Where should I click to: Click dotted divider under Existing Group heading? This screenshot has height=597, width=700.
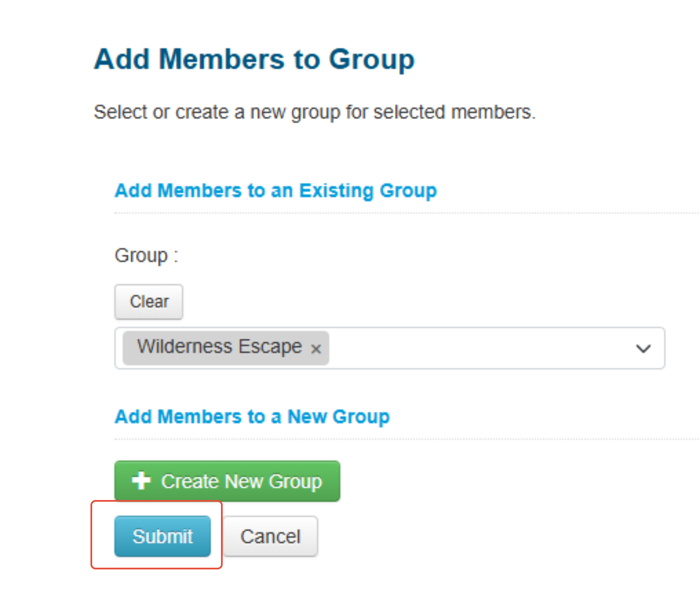407,213
